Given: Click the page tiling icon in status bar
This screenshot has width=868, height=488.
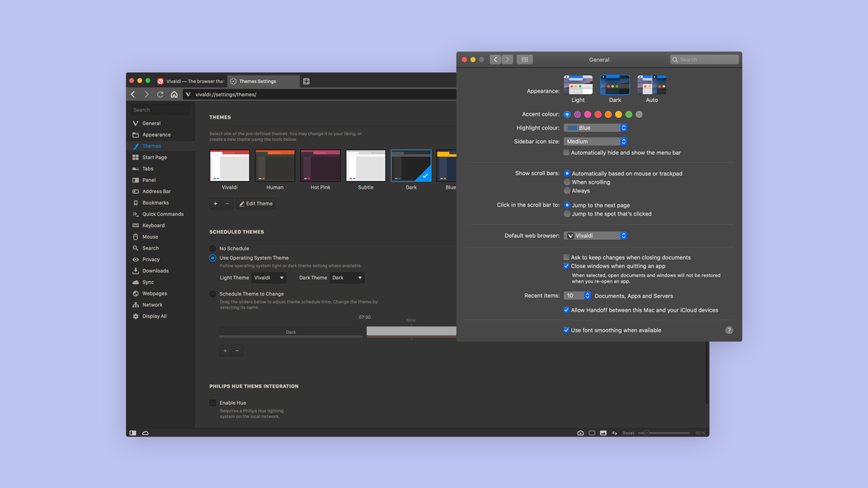Looking at the screenshot, I should tap(592, 433).
